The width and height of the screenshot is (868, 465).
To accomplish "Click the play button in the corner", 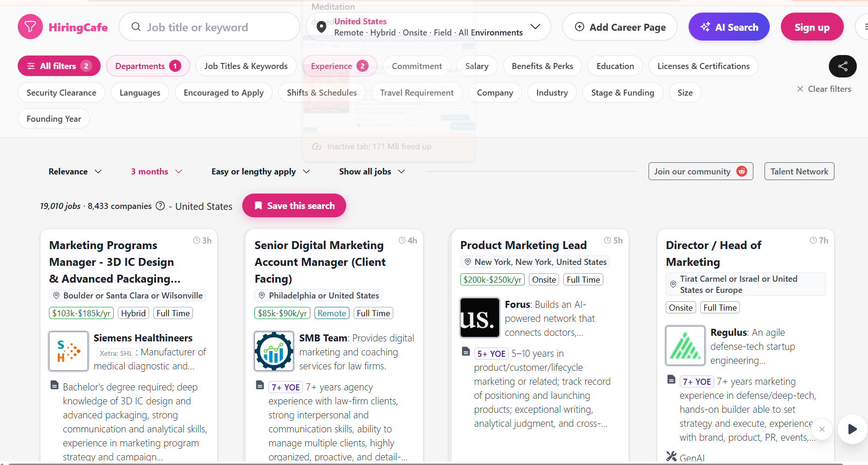I will pyautogui.click(x=852, y=429).
